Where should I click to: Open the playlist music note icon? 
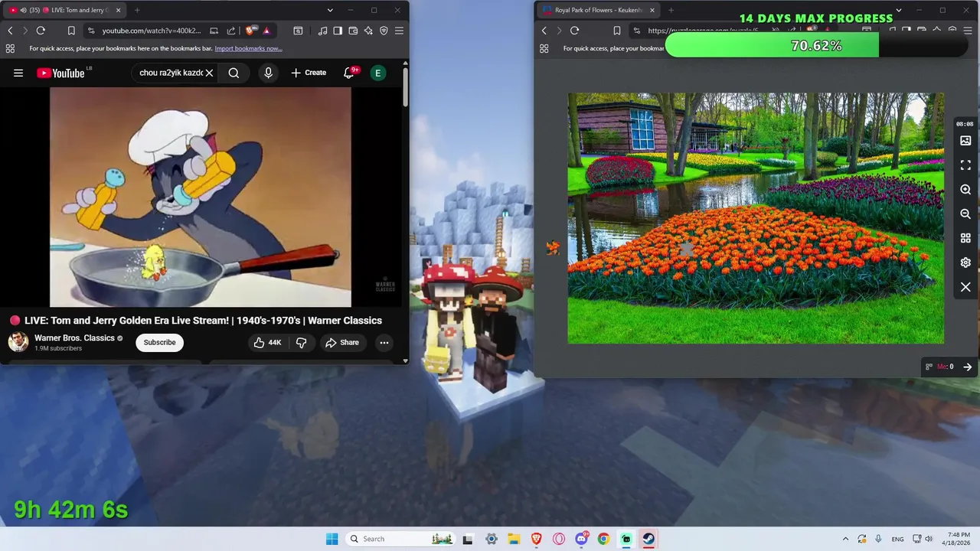point(322,31)
